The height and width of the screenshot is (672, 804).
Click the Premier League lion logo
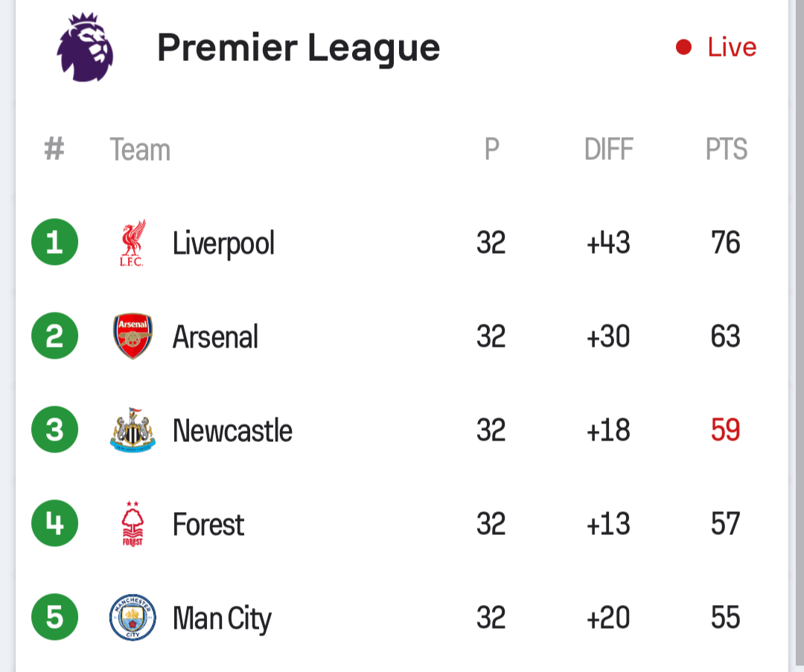click(85, 47)
